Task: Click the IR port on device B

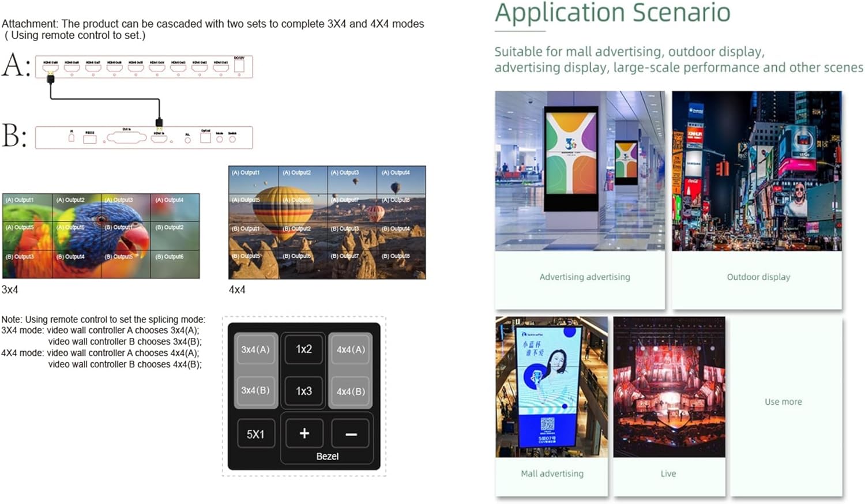Action: coord(72,137)
